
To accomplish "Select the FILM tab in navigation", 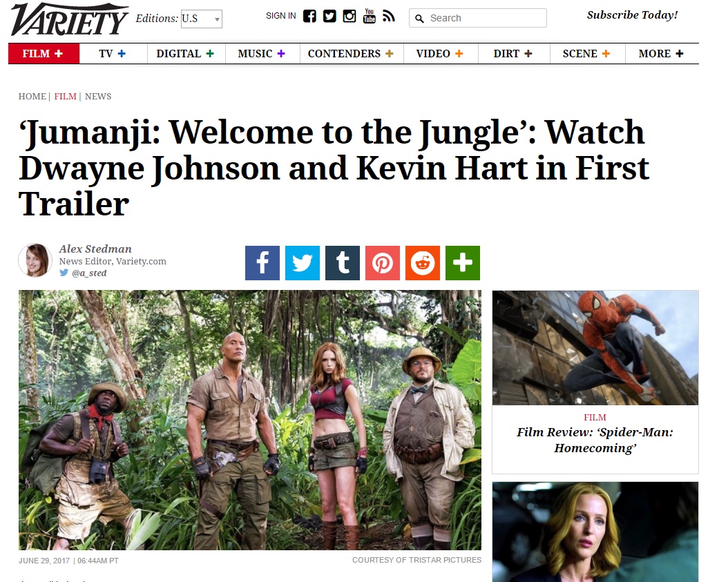I will 44,54.
